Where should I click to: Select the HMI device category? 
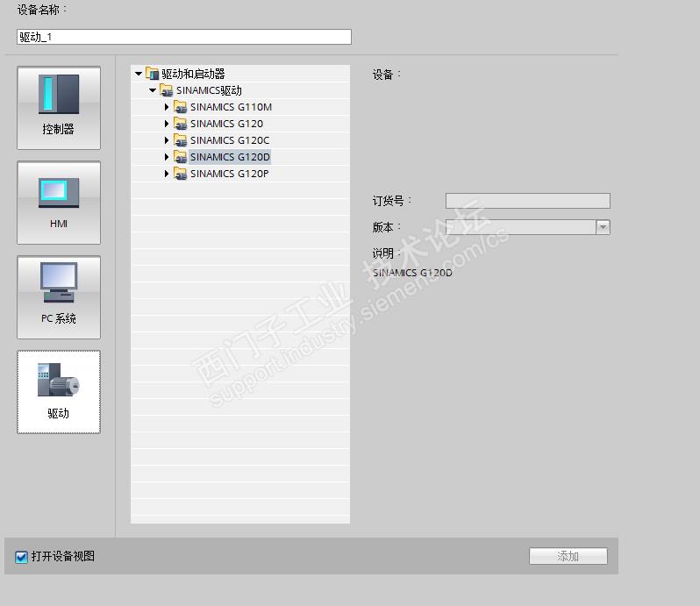(59, 203)
